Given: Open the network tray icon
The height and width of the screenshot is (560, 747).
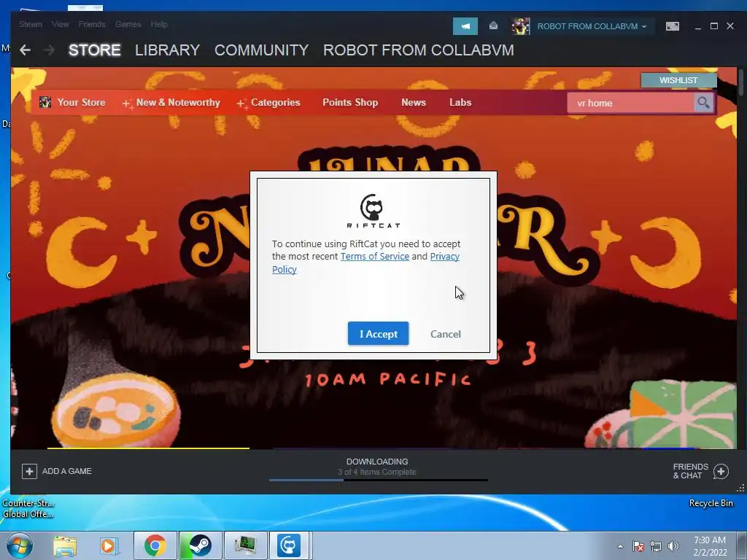Looking at the screenshot, I should (656, 546).
